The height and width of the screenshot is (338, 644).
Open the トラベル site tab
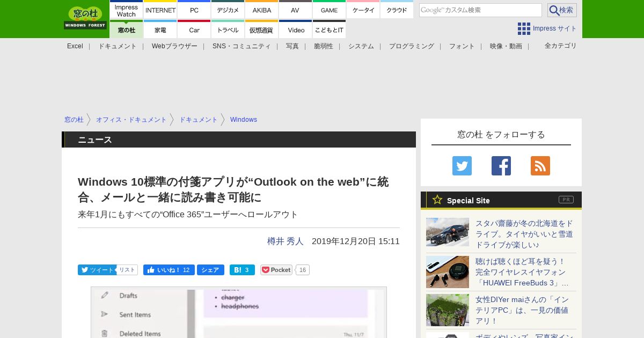coord(228,30)
